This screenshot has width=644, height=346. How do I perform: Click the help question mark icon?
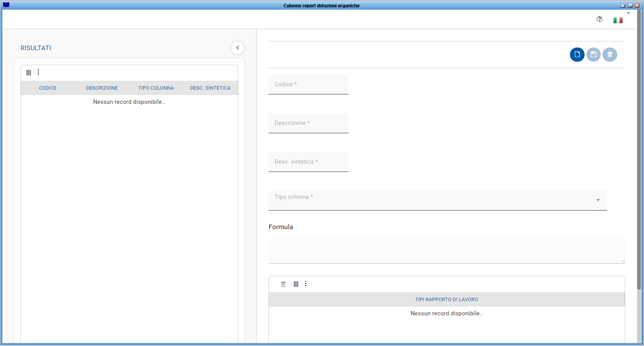pos(600,19)
